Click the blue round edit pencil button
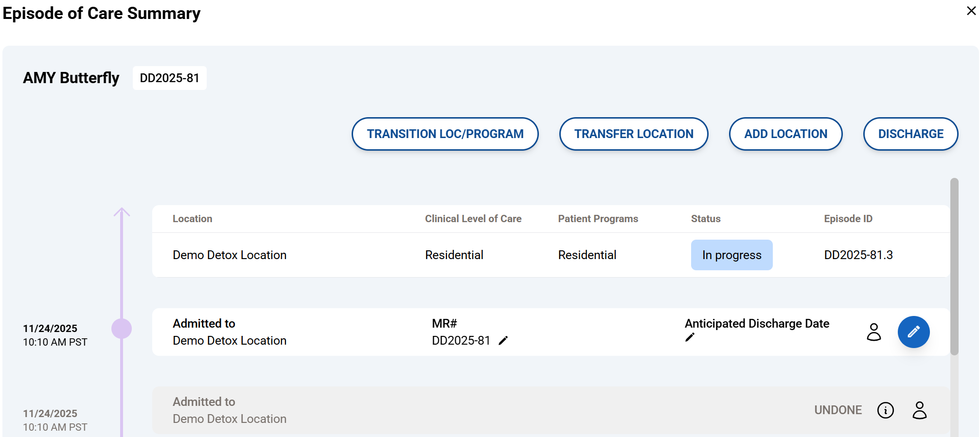This screenshot has width=980, height=437. 913,332
